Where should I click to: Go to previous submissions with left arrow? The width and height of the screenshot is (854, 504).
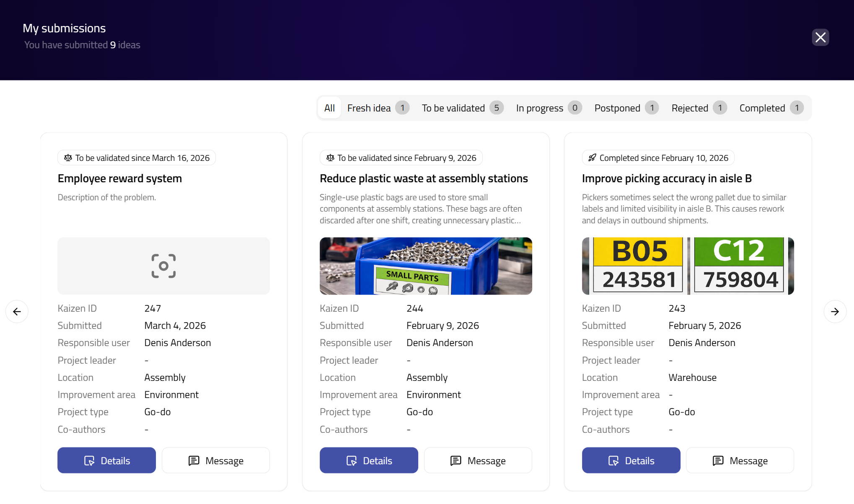[17, 311]
